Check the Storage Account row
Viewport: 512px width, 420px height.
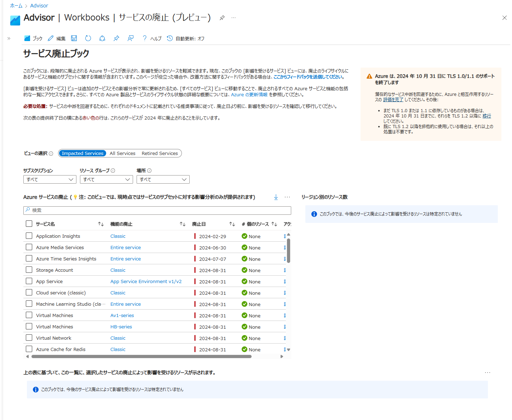pyautogui.click(x=29, y=270)
